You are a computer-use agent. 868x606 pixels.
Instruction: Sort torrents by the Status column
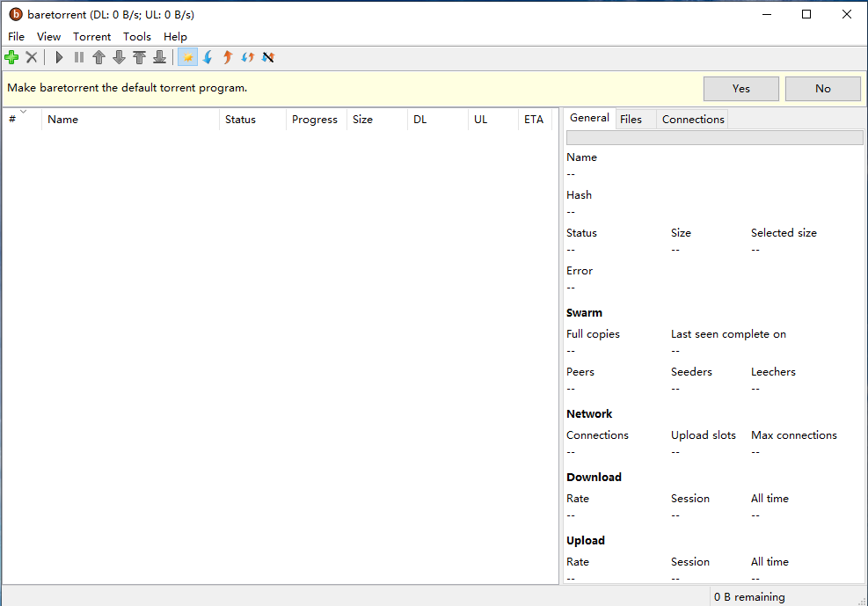pyautogui.click(x=252, y=119)
